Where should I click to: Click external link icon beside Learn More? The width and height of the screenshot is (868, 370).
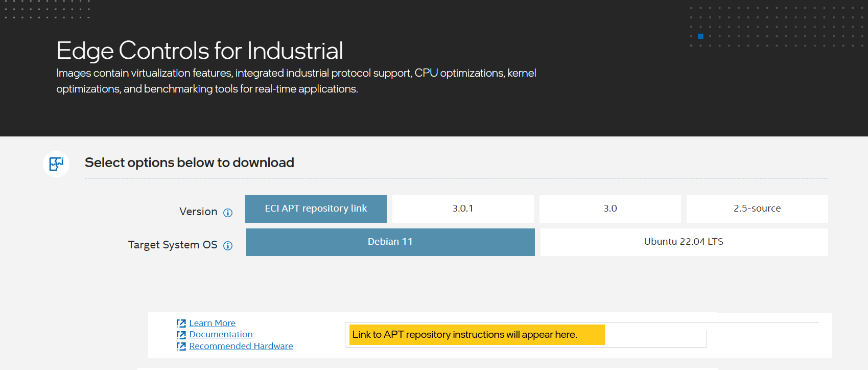(x=181, y=323)
